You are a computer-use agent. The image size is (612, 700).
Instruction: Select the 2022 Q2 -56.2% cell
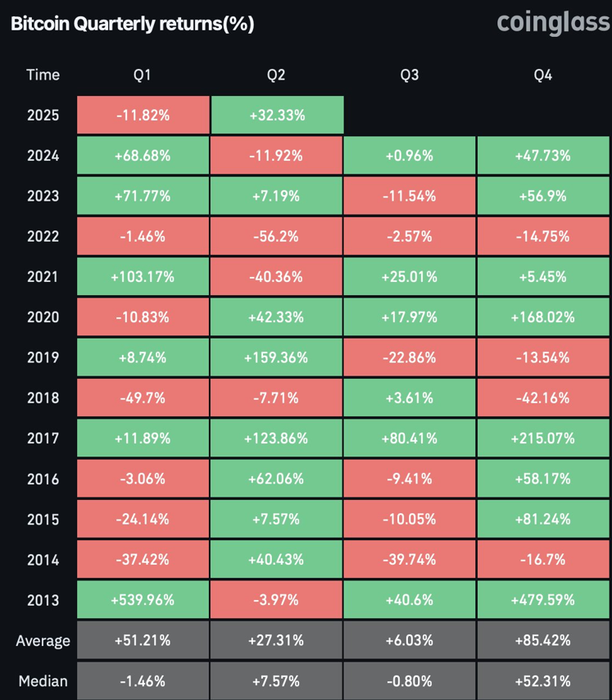[276, 237]
